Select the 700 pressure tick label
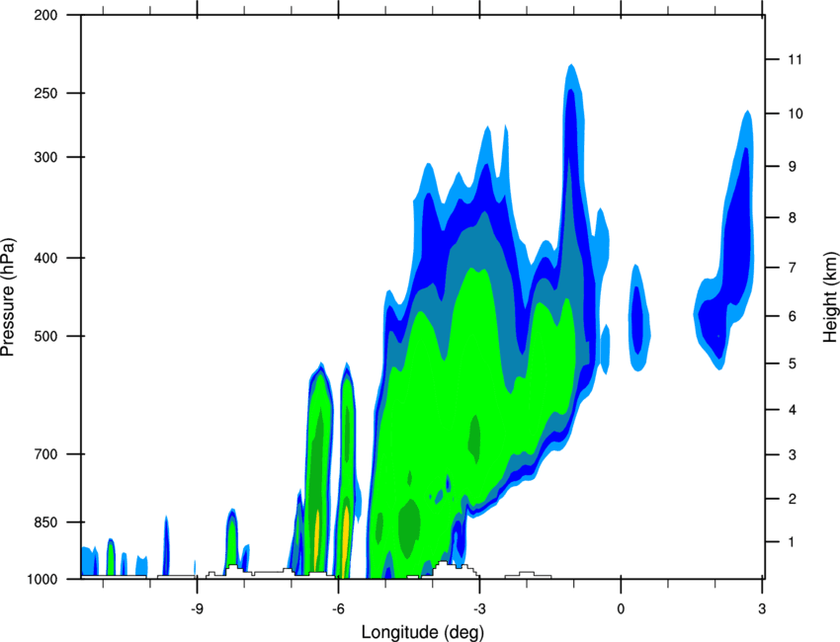The width and height of the screenshot is (840, 642). (45, 454)
